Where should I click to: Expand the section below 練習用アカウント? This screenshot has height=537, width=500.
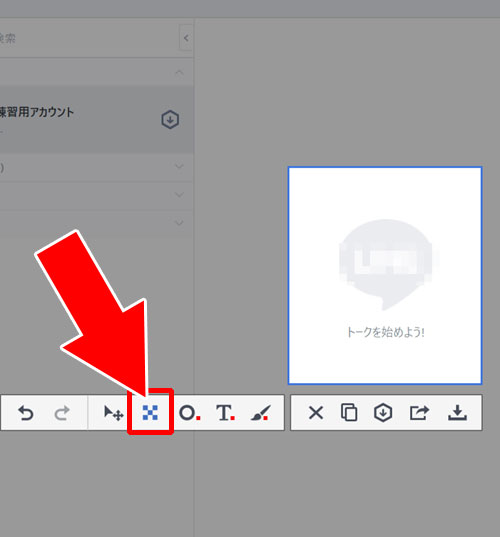179,167
